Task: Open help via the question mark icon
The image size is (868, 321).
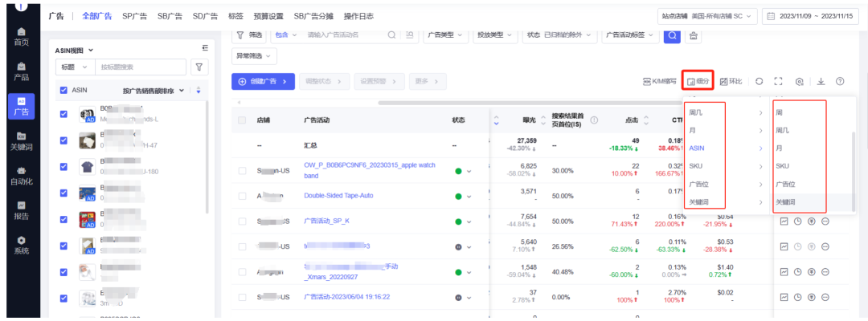Action: click(x=840, y=81)
